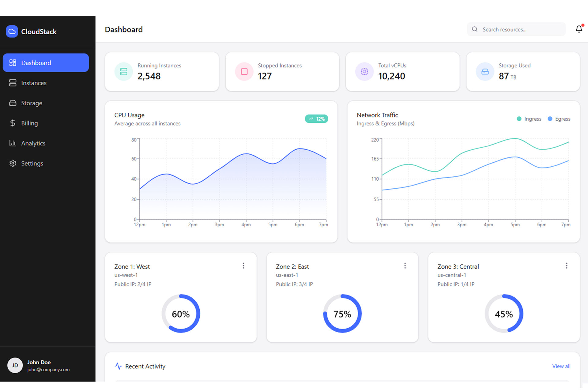Open the Billing sidebar item
Viewport: 588px width, 392px height.
tap(29, 123)
